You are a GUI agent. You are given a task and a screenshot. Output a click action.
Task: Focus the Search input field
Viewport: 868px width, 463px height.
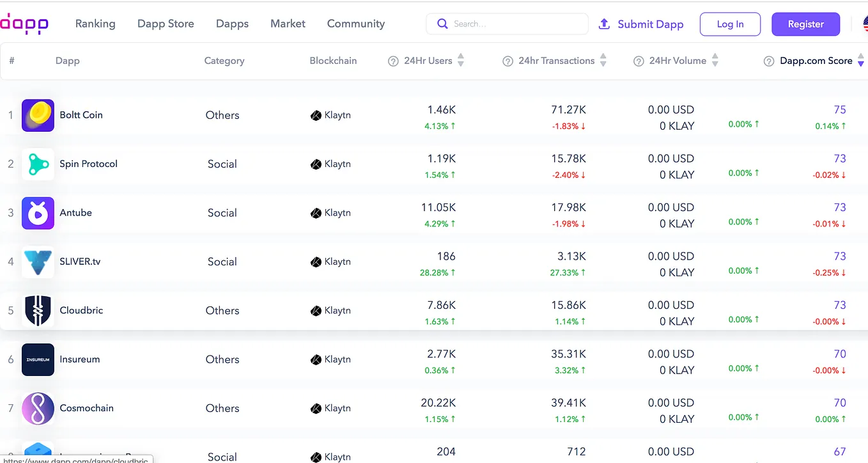point(508,24)
